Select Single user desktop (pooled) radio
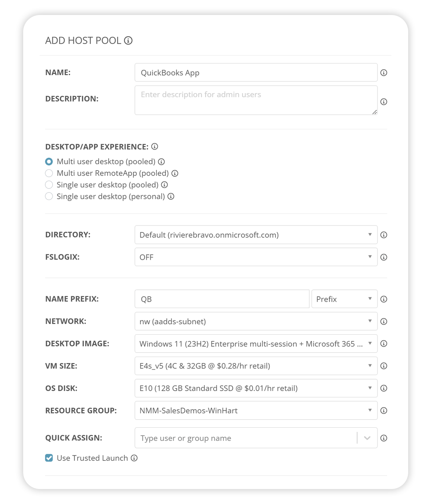Viewport: 431px width, 504px height. pyautogui.click(x=49, y=185)
